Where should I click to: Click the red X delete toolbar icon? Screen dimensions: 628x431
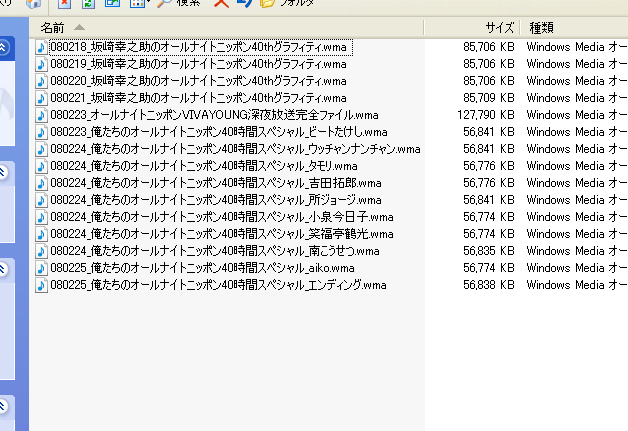221,3
